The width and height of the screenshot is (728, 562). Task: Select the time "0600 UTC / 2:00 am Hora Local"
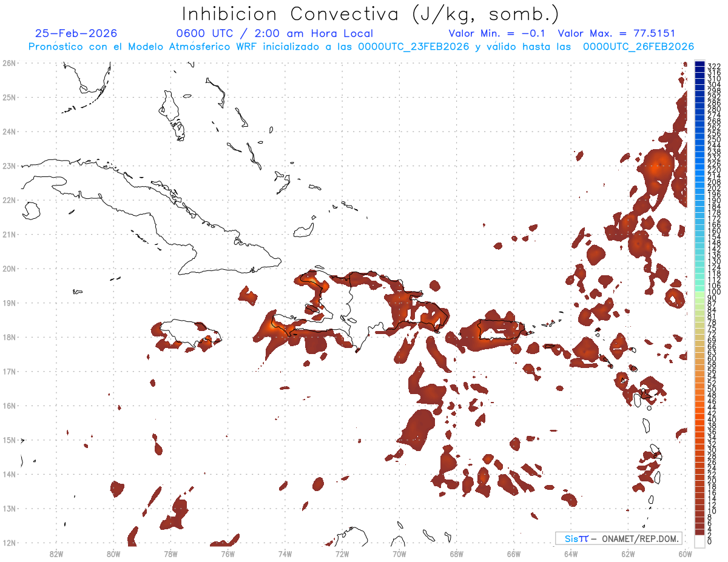275,33
